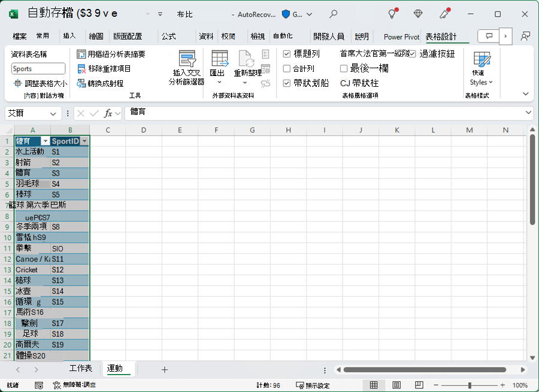Click the blue shield sensitivity icon
Image resolution: width=539 pixels, height=392 pixels.
tap(286, 14)
